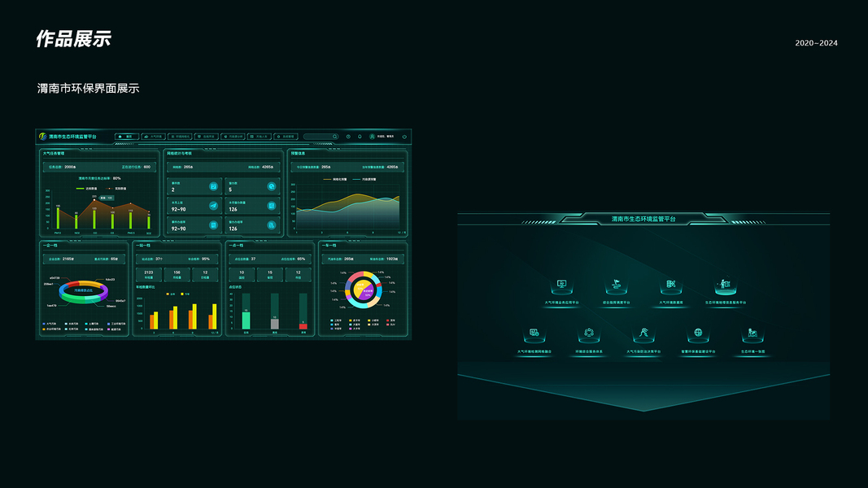Click the 一企一档 panel title
This screenshot has height=488, width=868.
[50, 245]
